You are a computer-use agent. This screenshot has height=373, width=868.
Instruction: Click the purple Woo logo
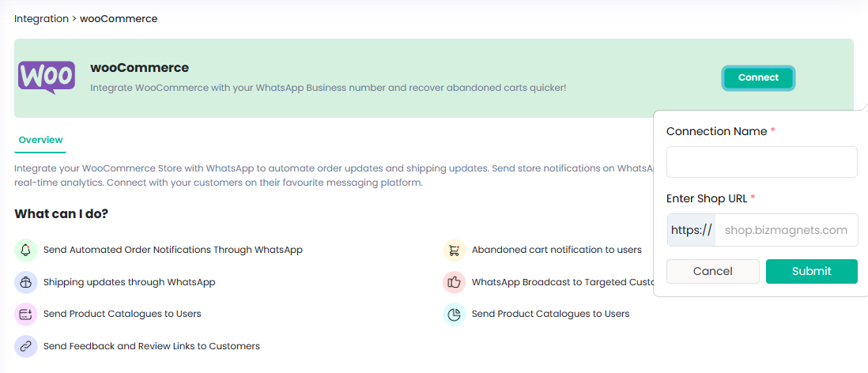click(47, 77)
